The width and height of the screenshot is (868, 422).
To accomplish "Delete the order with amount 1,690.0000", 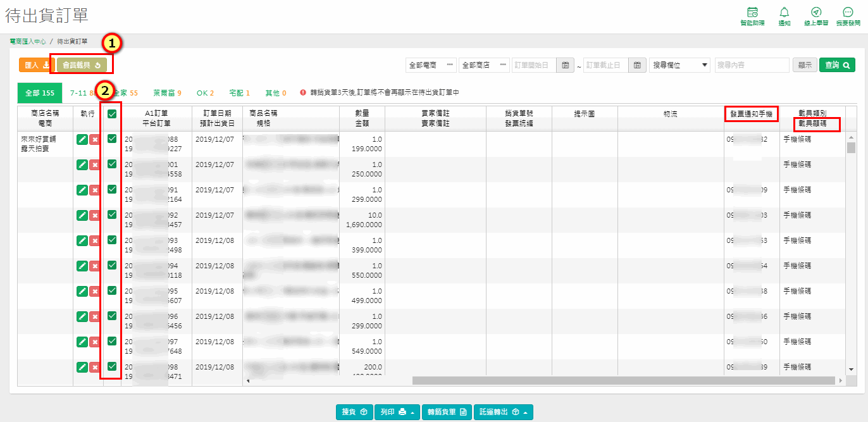I will (95, 215).
